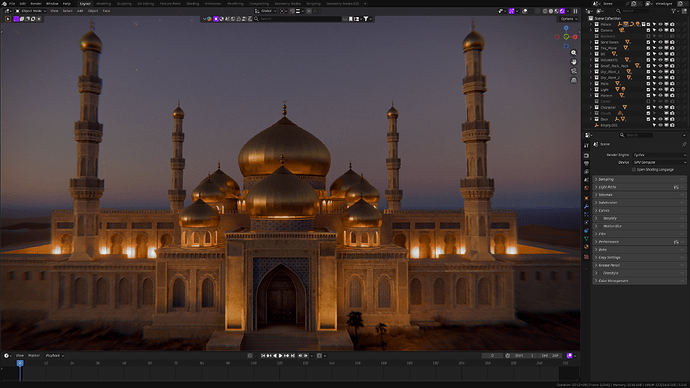This screenshot has height=388, width=690.
Task: Open the Device GPU Compute dropdown
Action: pos(660,162)
